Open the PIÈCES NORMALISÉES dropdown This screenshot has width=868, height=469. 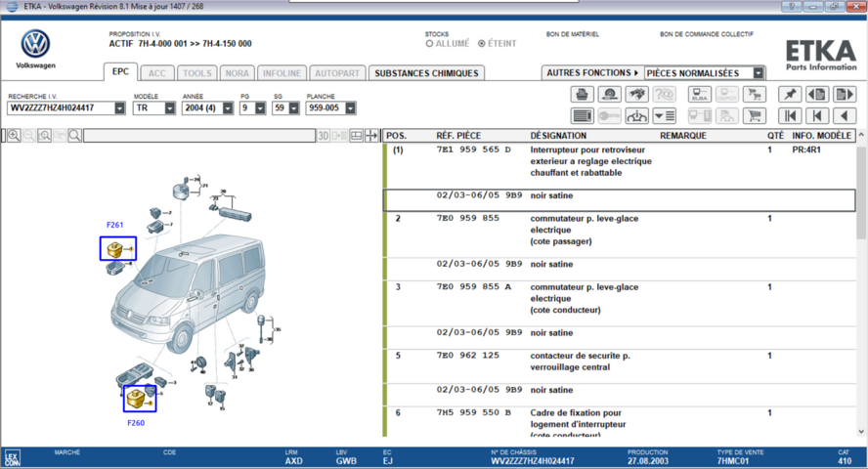click(x=759, y=73)
